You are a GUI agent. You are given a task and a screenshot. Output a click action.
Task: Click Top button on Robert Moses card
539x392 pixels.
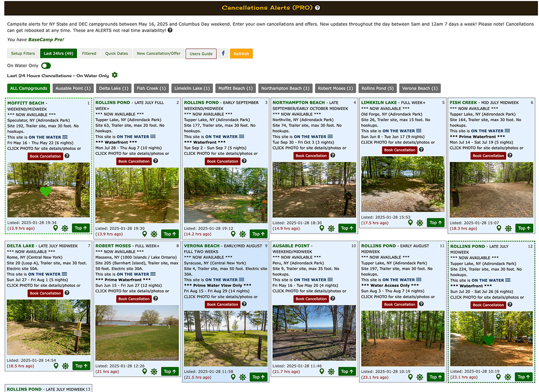[170, 371]
